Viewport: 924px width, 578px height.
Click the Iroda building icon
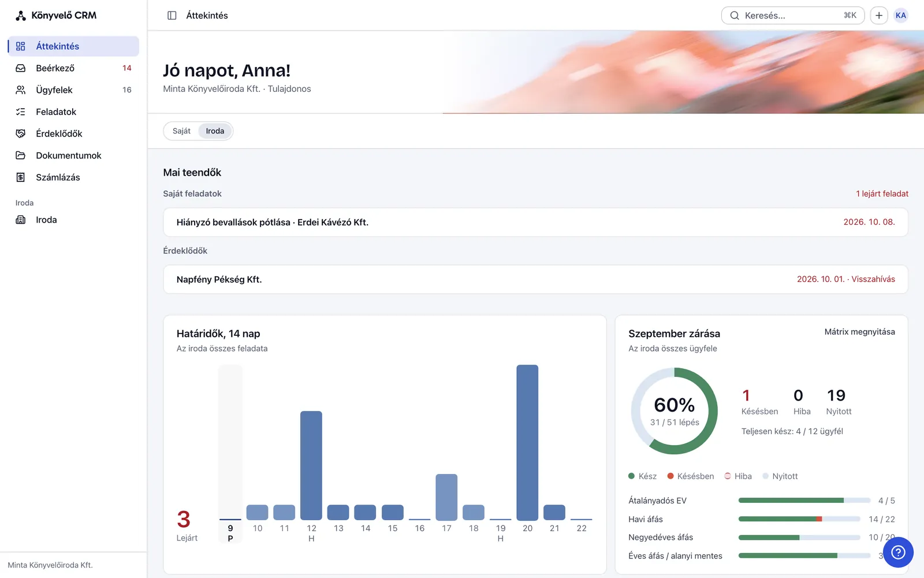21,220
